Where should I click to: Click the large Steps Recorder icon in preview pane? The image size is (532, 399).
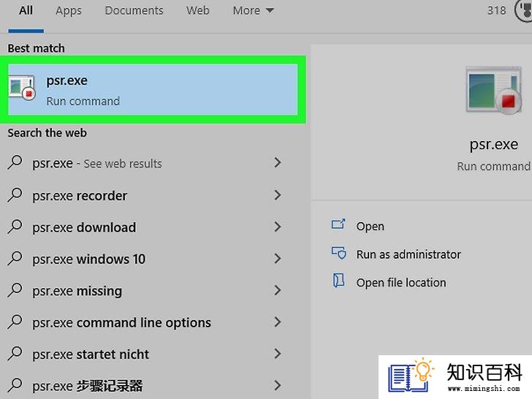[494, 90]
